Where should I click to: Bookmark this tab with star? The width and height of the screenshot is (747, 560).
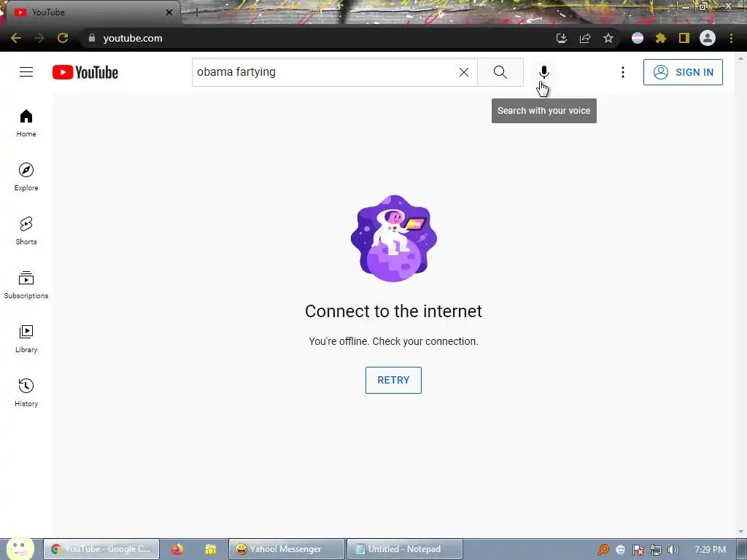pyautogui.click(x=608, y=38)
